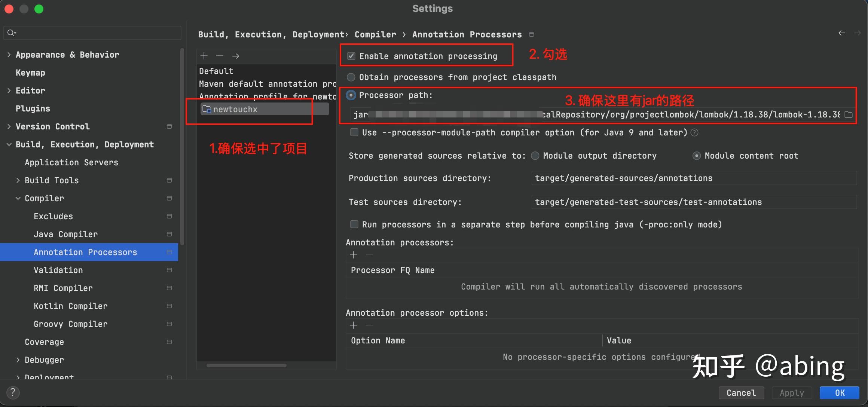The height and width of the screenshot is (407, 868).
Task: Toggle Enable annotation processing checkbox
Action: tap(351, 56)
